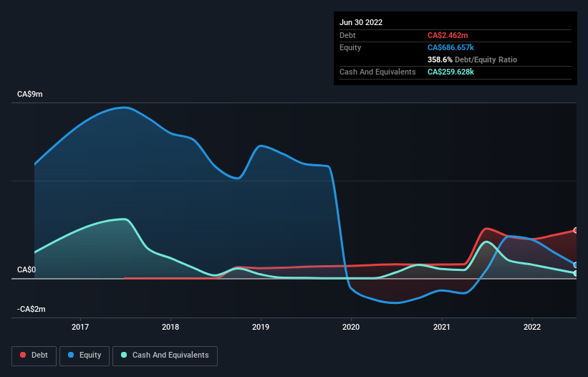
Task: Click the 2018 x-axis label
Action: 170,327
